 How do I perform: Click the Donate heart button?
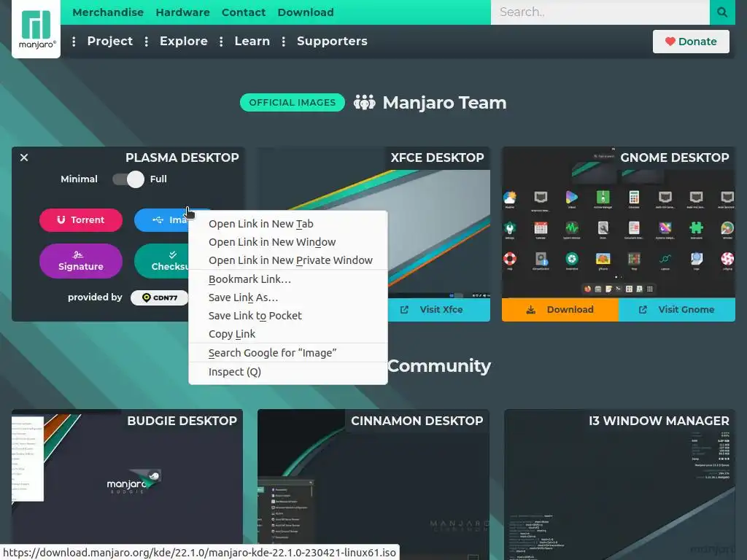pyautogui.click(x=691, y=42)
